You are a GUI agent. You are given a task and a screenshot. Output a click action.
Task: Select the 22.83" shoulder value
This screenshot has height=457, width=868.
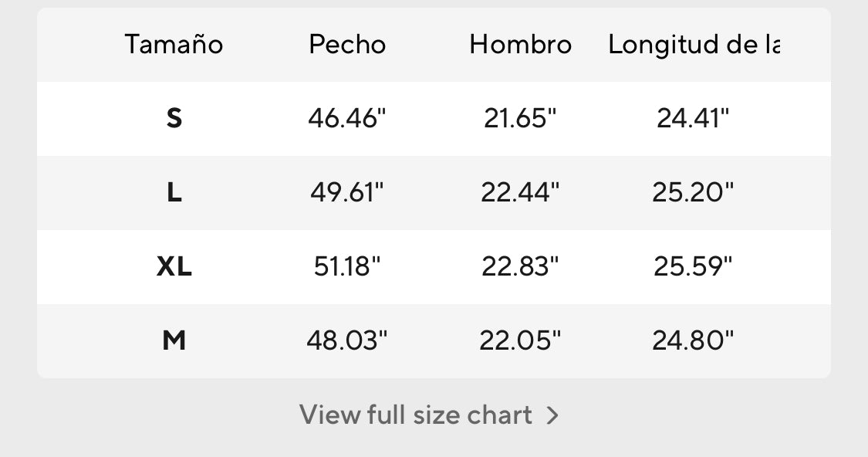(520, 266)
